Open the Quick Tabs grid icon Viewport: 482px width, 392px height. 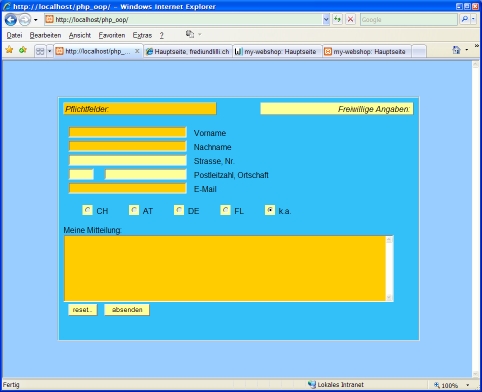[40, 51]
